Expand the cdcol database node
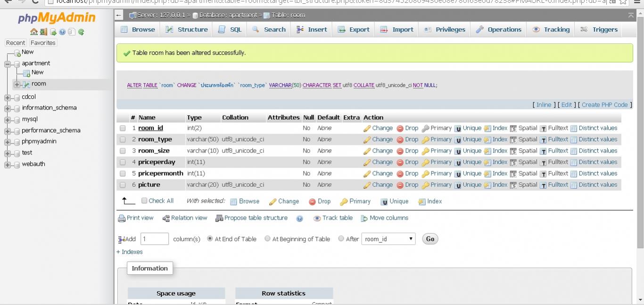Viewport: 644px width, 305px height. point(7,97)
